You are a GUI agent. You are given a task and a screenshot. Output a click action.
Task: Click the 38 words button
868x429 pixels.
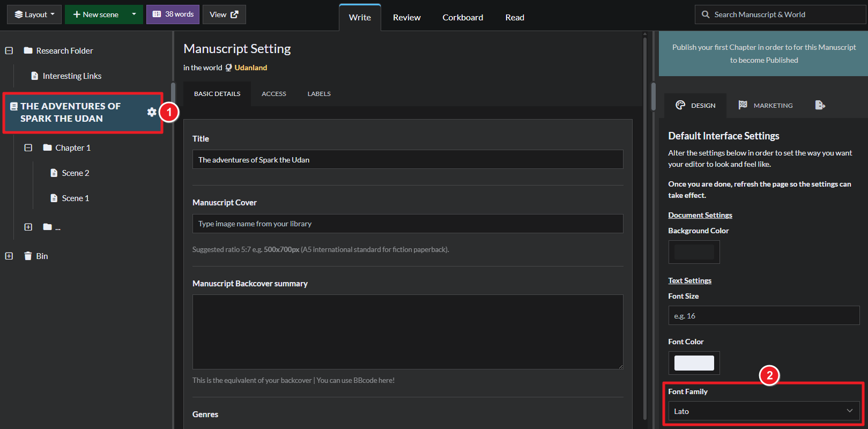click(x=173, y=14)
